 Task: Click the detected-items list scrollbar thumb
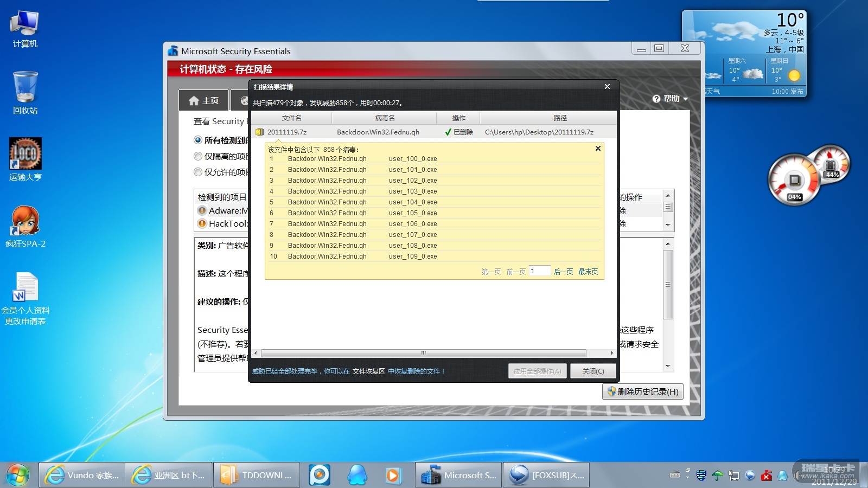(668, 207)
